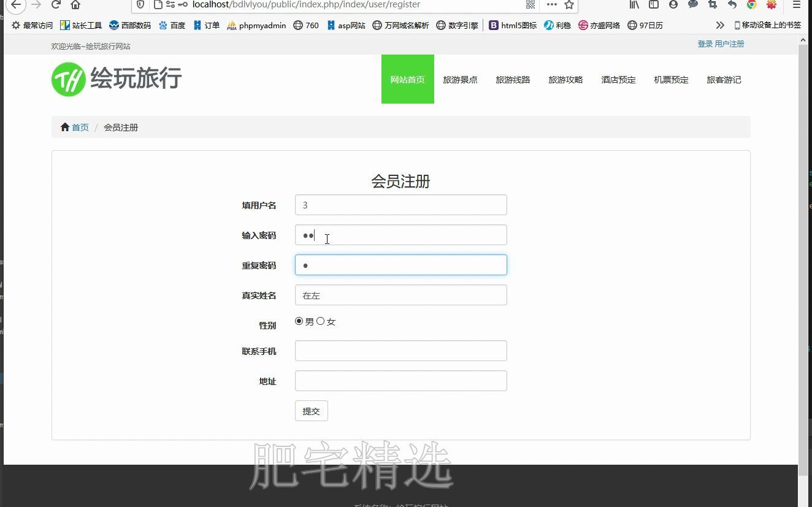This screenshot has width=812, height=507.
Task: Open the 万网域名解析 bookmark
Action: pos(400,25)
